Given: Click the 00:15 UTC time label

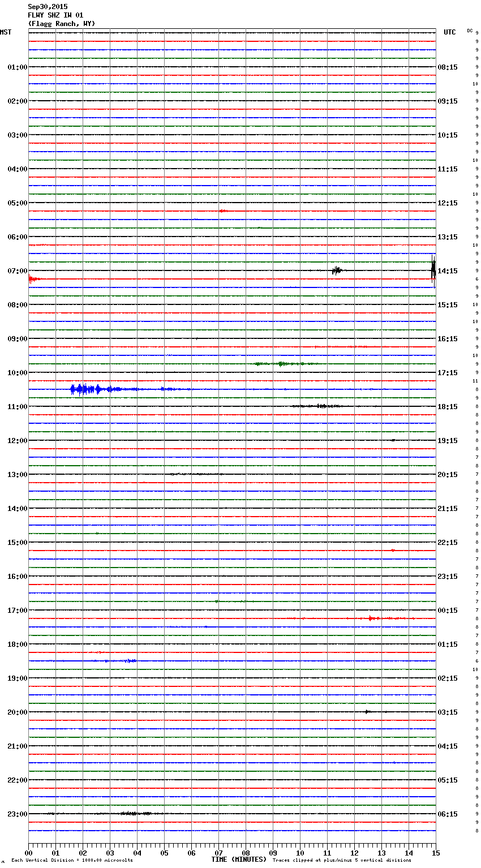Looking at the screenshot, I should click(448, 611).
